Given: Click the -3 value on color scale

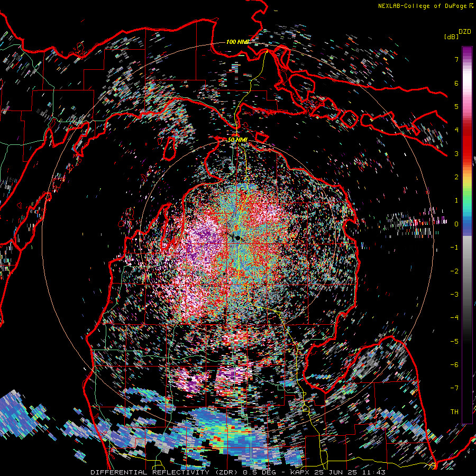Looking at the screenshot, I should [x=454, y=294].
